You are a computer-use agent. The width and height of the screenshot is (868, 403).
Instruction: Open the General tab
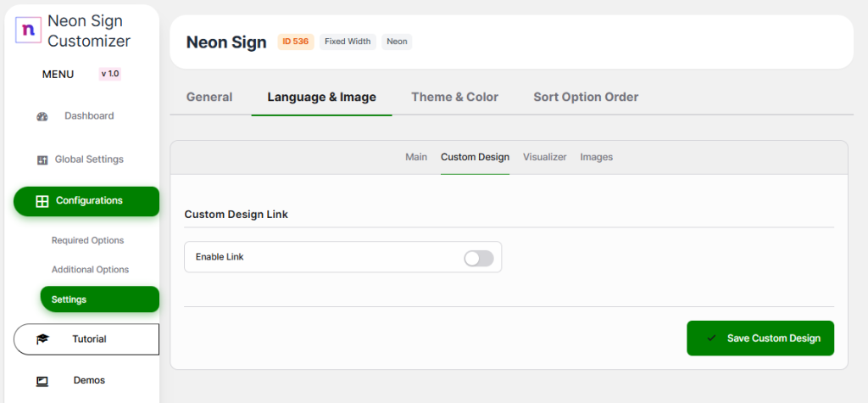pos(209,97)
